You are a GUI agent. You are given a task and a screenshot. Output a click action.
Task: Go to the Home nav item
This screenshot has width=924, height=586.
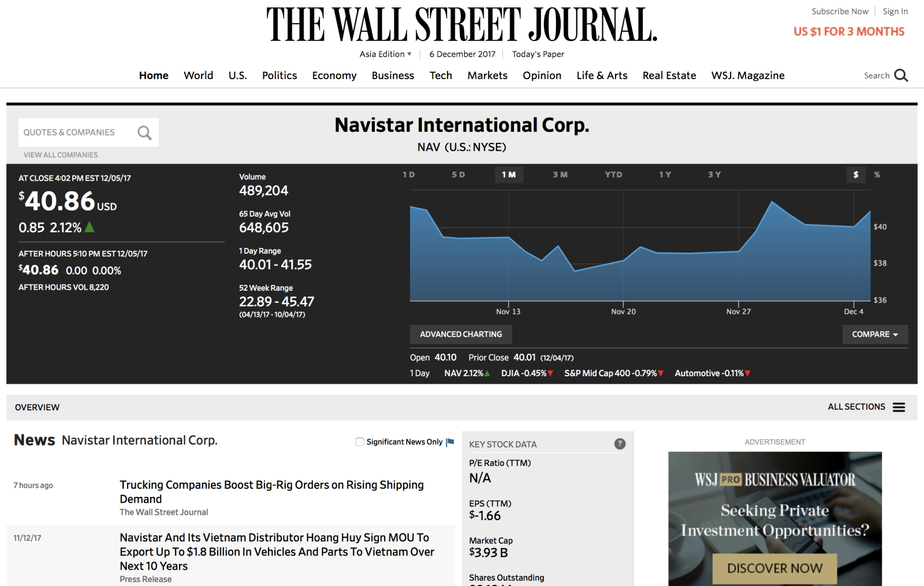154,76
